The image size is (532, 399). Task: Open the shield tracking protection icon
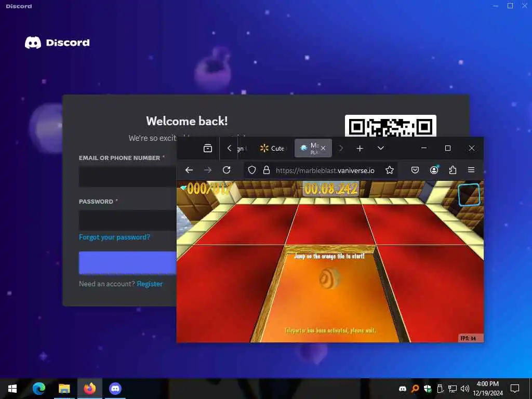pos(252,170)
